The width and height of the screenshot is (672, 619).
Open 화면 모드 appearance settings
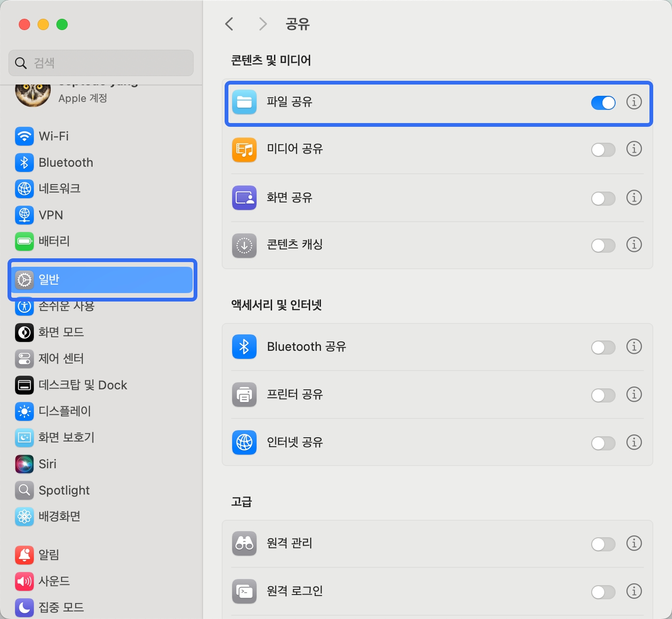point(102,333)
